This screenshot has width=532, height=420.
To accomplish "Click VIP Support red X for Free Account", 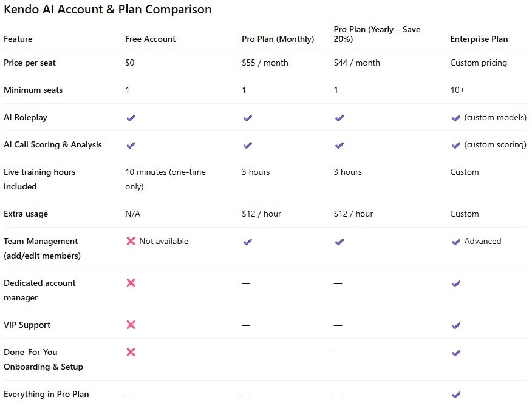I will [131, 325].
